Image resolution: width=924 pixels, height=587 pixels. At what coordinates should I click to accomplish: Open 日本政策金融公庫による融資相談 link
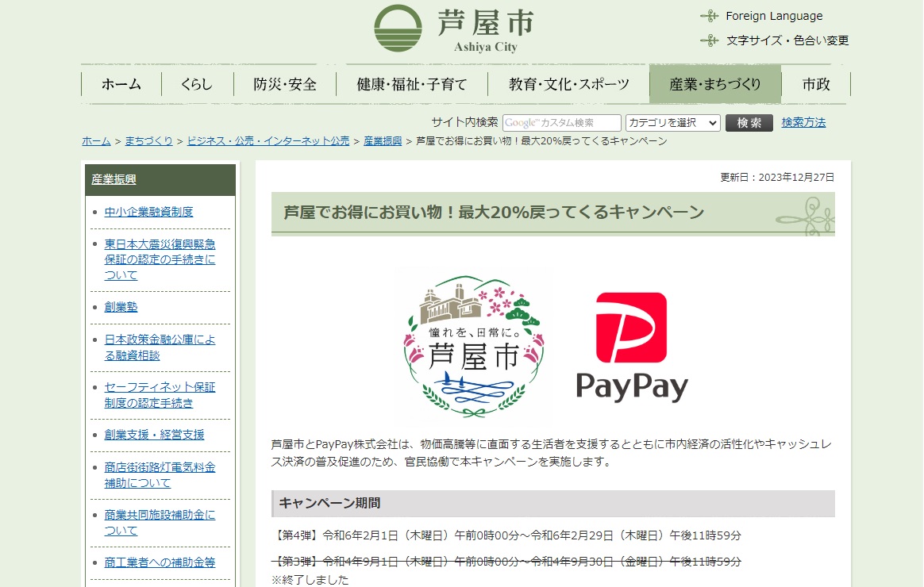pyautogui.click(x=160, y=347)
